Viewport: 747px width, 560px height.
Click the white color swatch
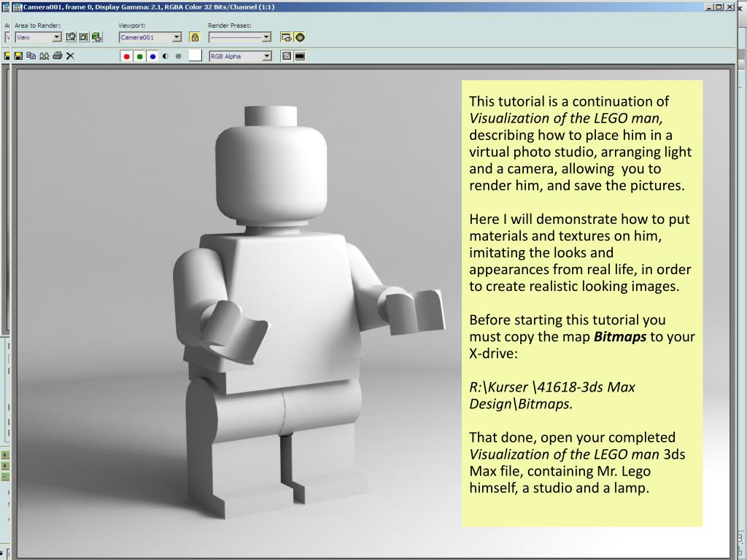[196, 55]
